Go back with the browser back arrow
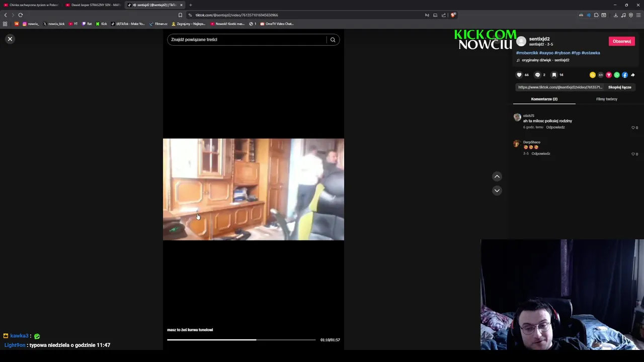Viewport: 644px width, 362px height. tap(6, 15)
